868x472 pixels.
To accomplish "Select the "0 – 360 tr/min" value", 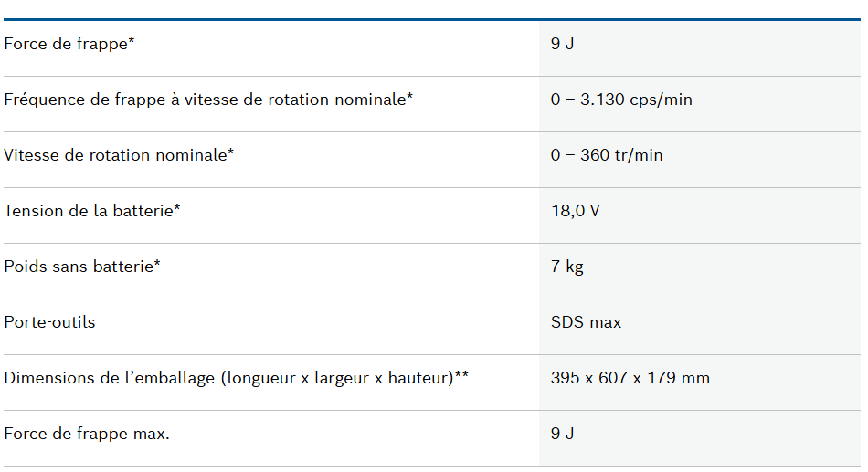I will 607,155.
